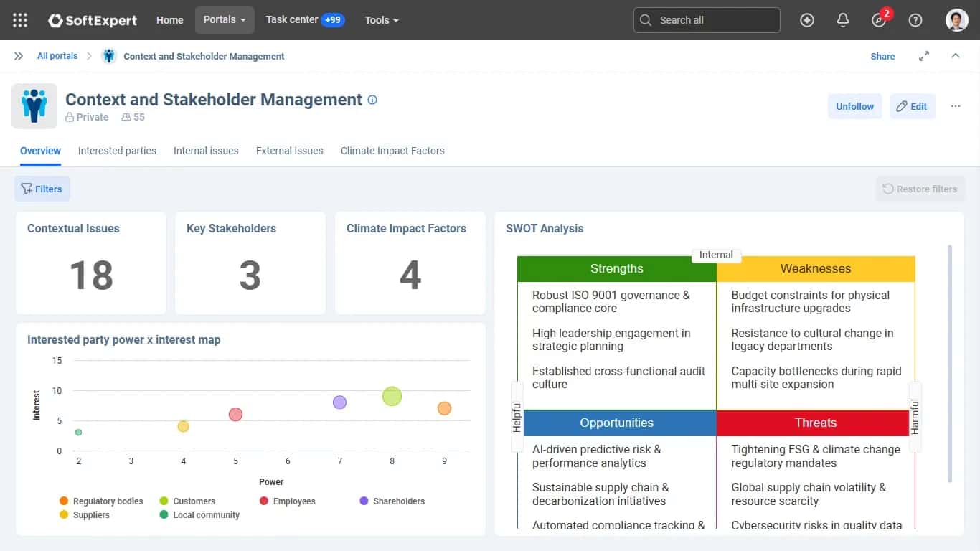Open the apps grid launcher icon
This screenshot has width=980, height=551.
[20, 20]
